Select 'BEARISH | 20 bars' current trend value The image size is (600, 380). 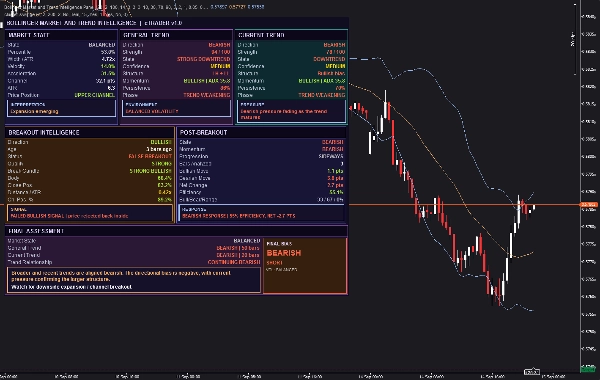tap(238, 255)
